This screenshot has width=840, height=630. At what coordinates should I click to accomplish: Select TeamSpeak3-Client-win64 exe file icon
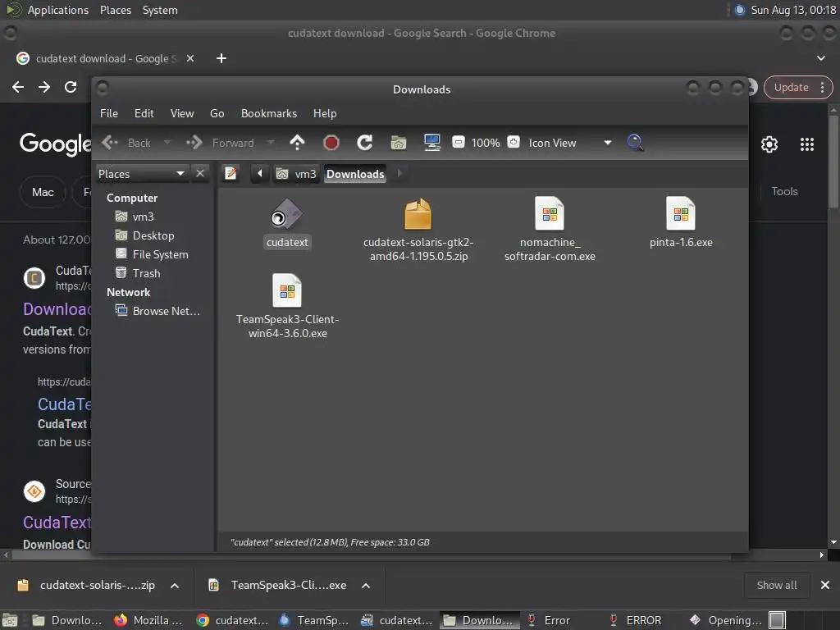click(x=287, y=290)
